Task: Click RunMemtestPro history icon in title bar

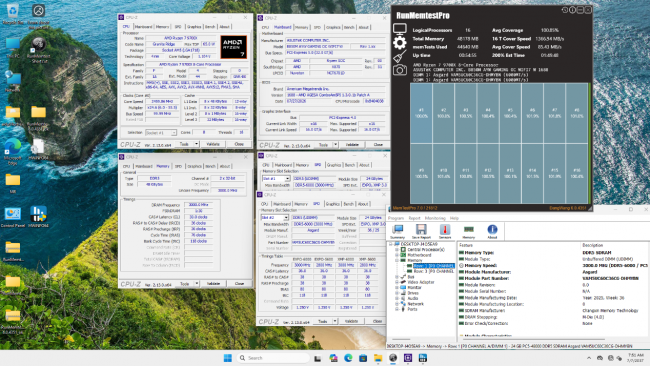Action: 565,10
